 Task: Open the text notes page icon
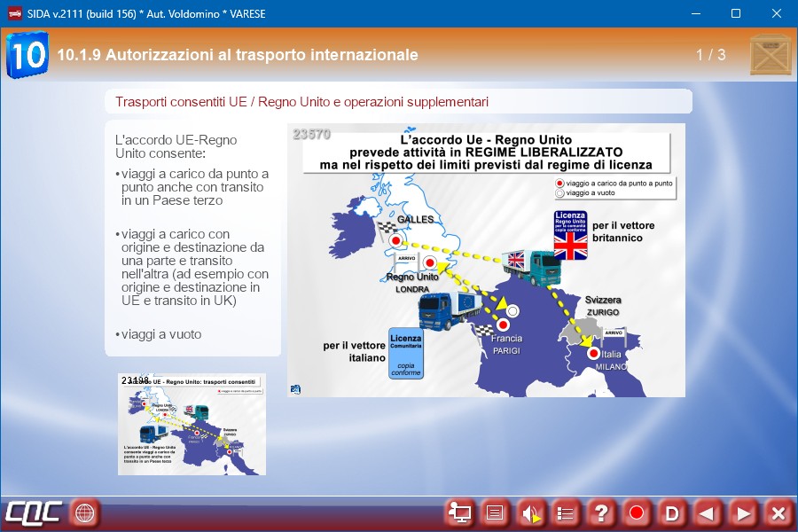pos(495,512)
